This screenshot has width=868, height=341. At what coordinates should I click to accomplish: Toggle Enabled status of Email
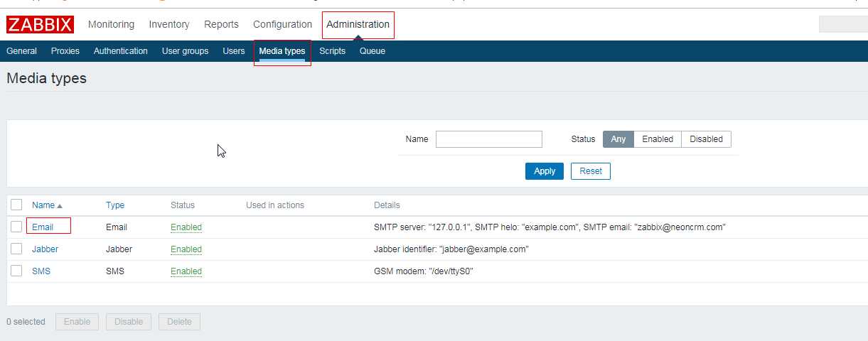pyautogui.click(x=186, y=227)
